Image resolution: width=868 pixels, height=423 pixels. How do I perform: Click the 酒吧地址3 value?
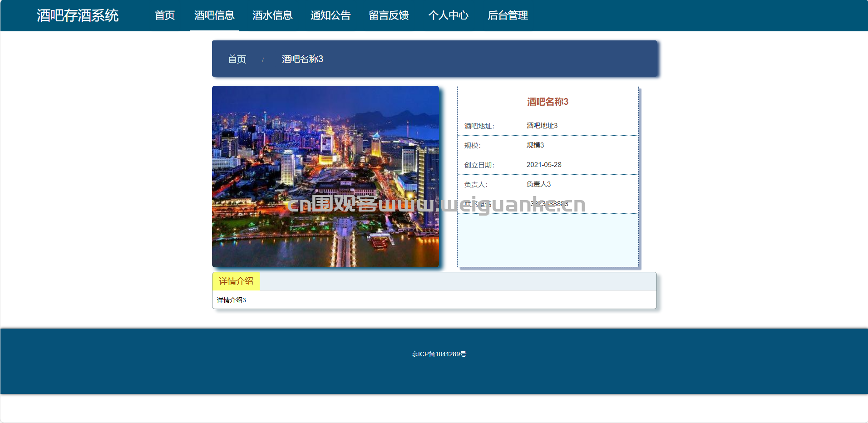coord(542,126)
